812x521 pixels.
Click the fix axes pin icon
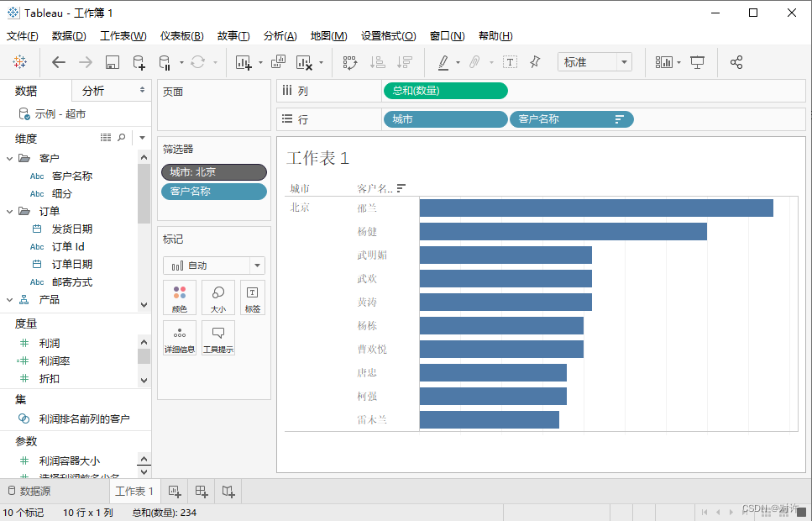(x=535, y=62)
